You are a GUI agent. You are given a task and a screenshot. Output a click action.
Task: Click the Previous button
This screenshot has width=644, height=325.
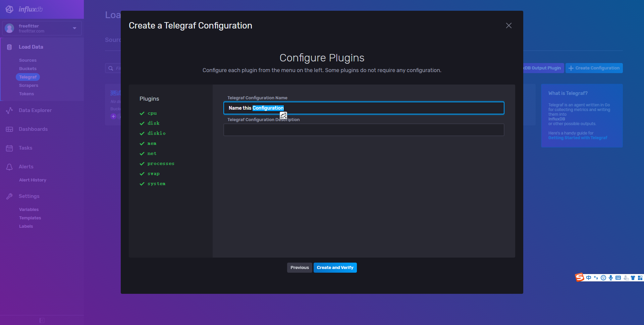tap(300, 268)
